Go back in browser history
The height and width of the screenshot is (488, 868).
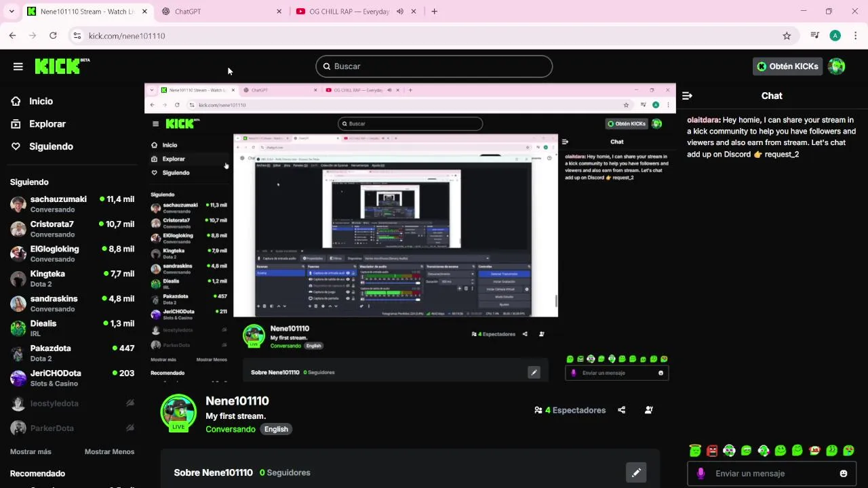click(x=13, y=36)
